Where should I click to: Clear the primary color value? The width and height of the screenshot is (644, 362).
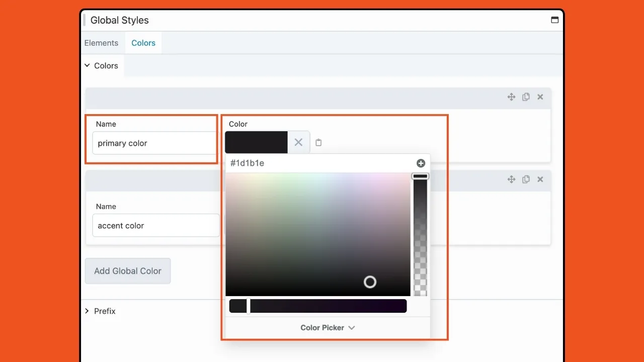298,142
